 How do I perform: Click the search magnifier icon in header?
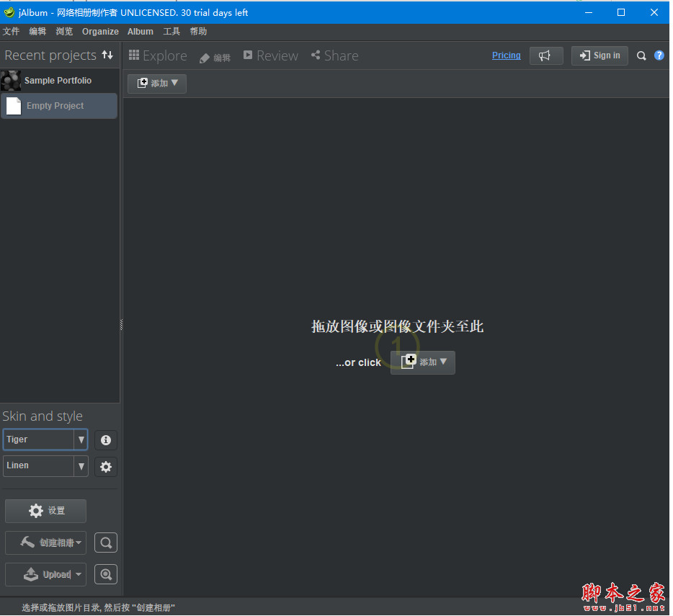[641, 56]
